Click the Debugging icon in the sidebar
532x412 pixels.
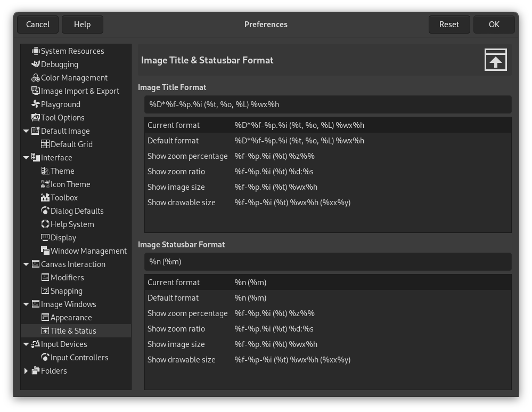point(35,64)
